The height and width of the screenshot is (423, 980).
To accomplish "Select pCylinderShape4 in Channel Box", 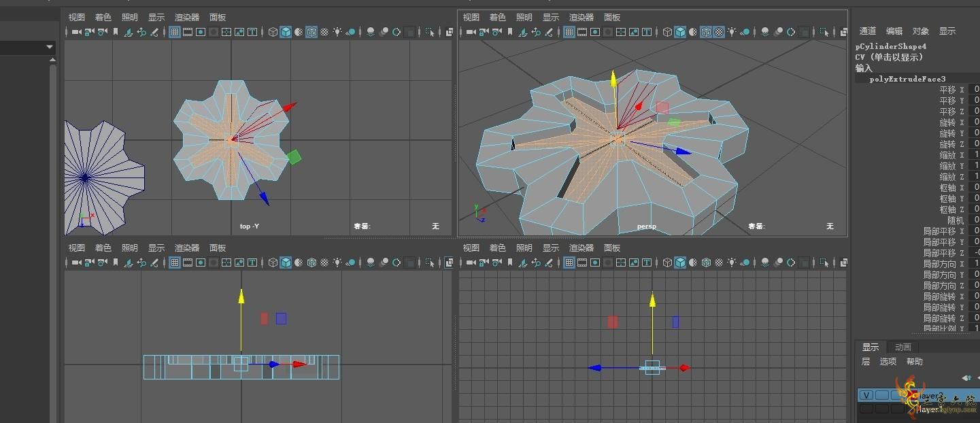I will [x=891, y=47].
